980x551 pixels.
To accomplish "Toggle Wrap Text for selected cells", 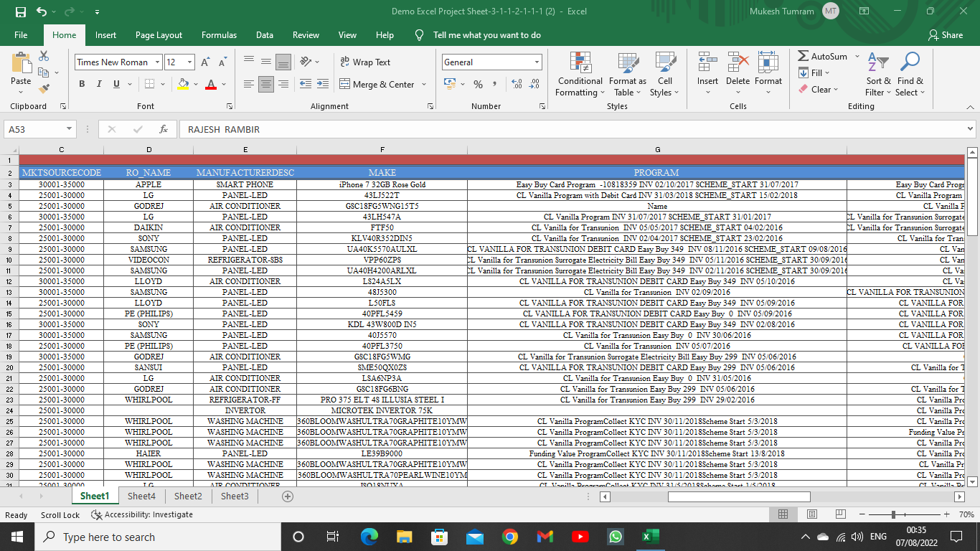I will (x=365, y=62).
